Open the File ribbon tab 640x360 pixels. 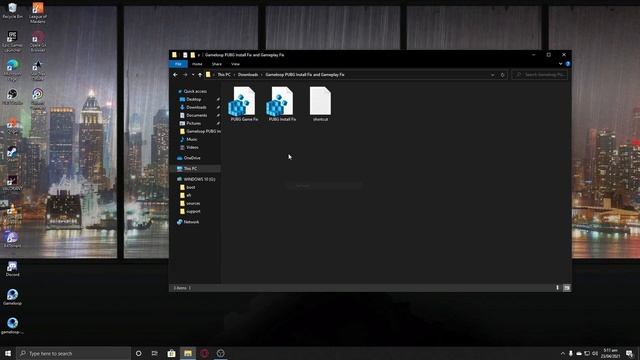(x=178, y=64)
